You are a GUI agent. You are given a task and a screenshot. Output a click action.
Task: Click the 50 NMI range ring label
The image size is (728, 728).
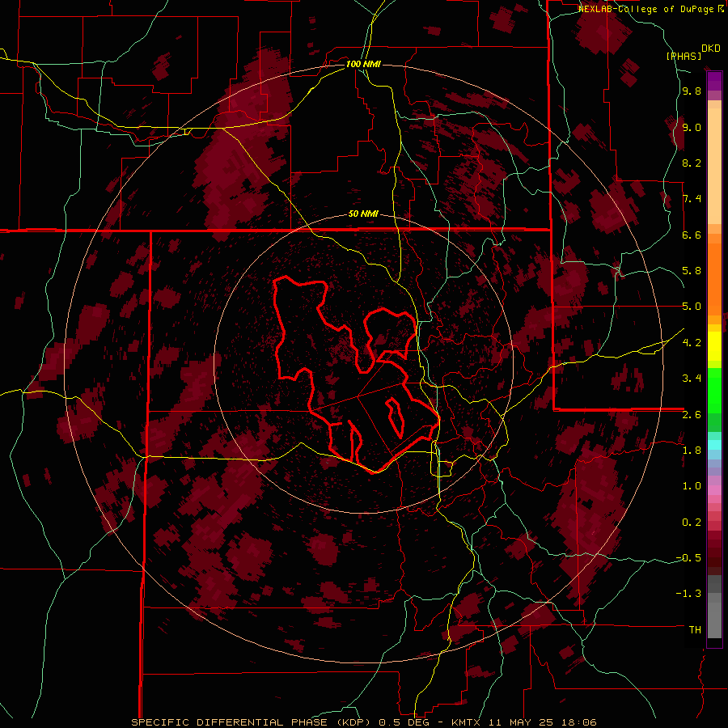coord(363,214)
